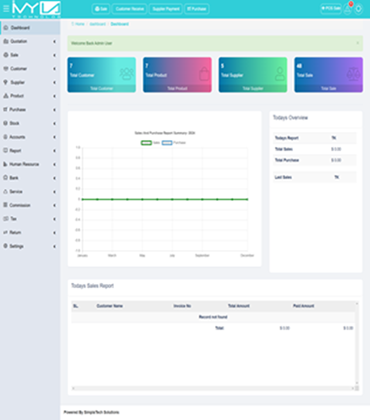Toggle the Purchase legend in chart

(174, 143)
